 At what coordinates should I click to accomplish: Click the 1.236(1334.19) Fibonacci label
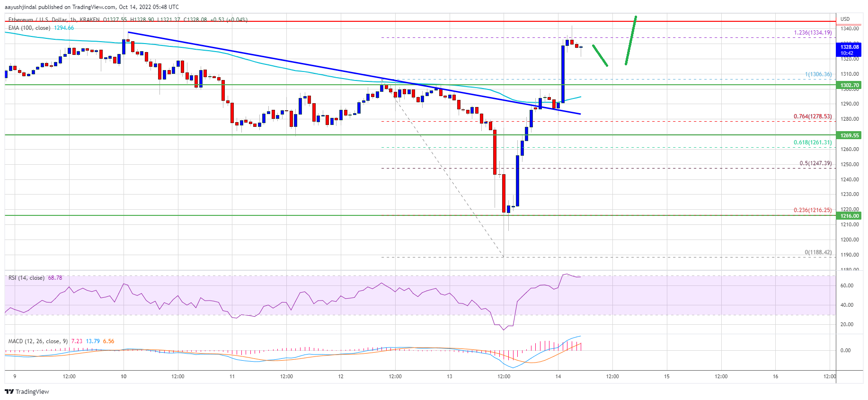point(813,33)
